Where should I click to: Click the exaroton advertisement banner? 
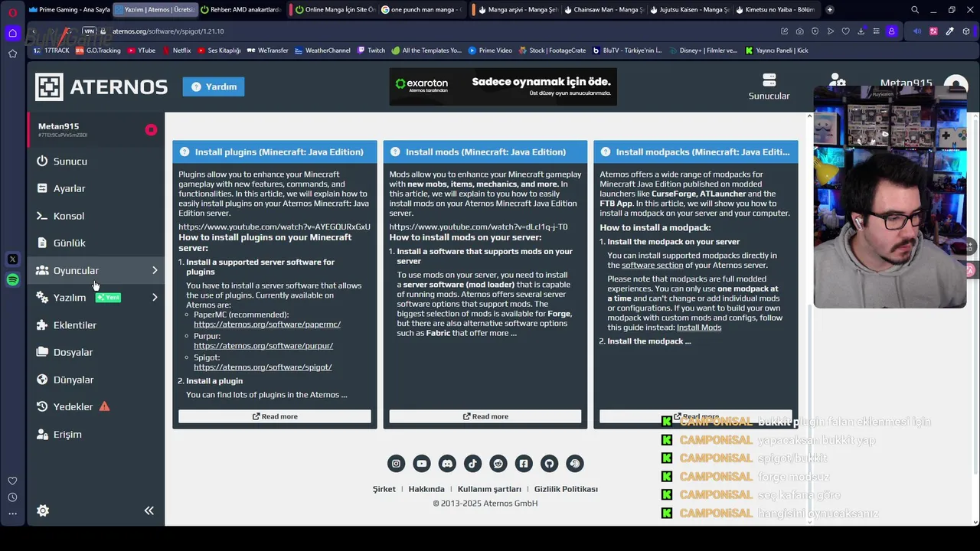(x=503, y=86)
